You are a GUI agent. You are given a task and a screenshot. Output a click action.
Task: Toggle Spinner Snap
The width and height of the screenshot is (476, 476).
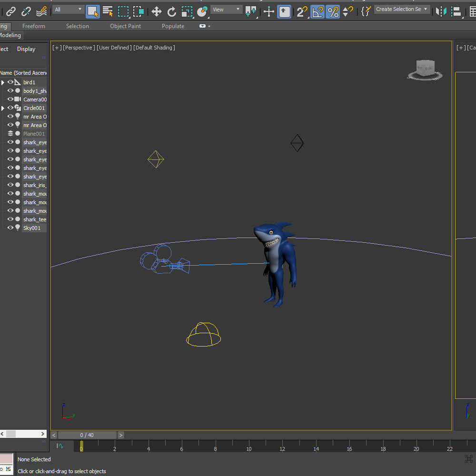click(348, 11)
